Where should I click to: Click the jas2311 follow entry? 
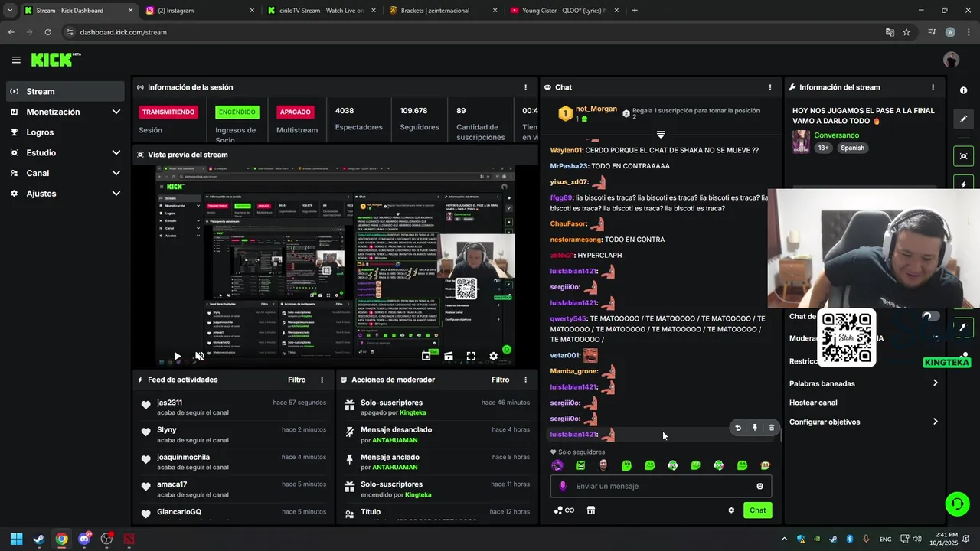point(234,407)
